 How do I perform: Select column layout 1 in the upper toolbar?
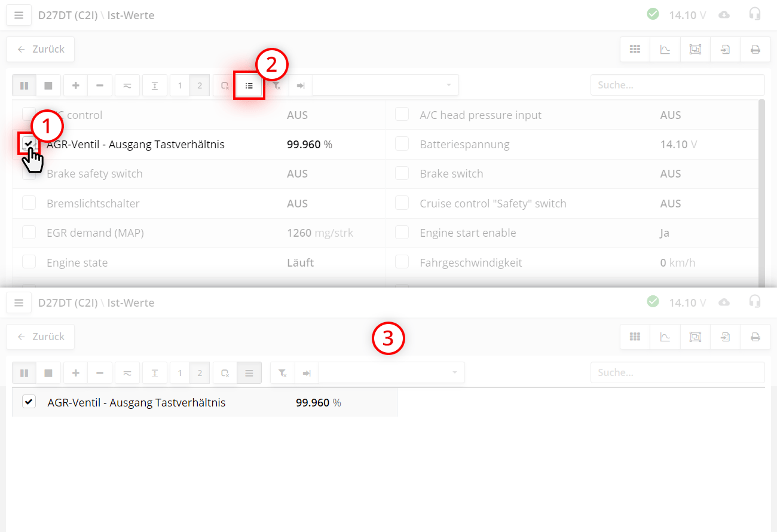click(x=180, y=85)
